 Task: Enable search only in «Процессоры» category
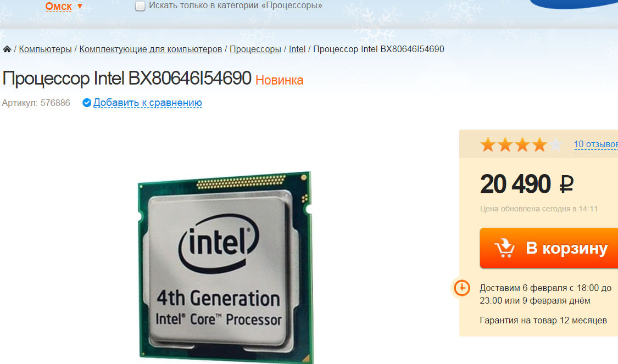click(x=140, y=6)
